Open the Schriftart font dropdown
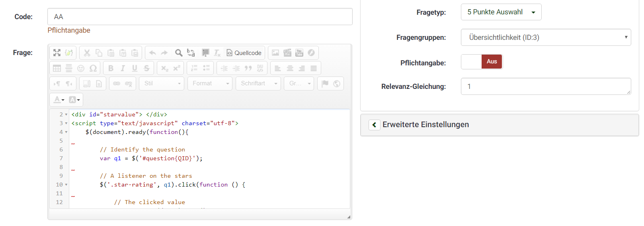Screen dimensions: 644x226 [258, 83]
